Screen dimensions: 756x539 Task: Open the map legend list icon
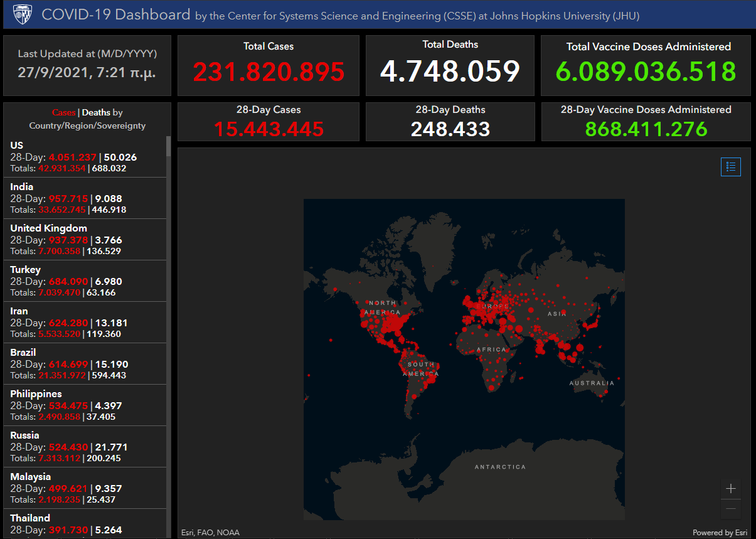(730, 167)
